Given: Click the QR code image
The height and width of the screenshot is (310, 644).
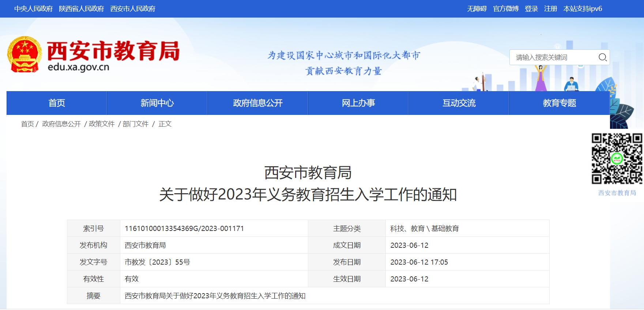Looking at the screenshot, I should pos(617,159).
